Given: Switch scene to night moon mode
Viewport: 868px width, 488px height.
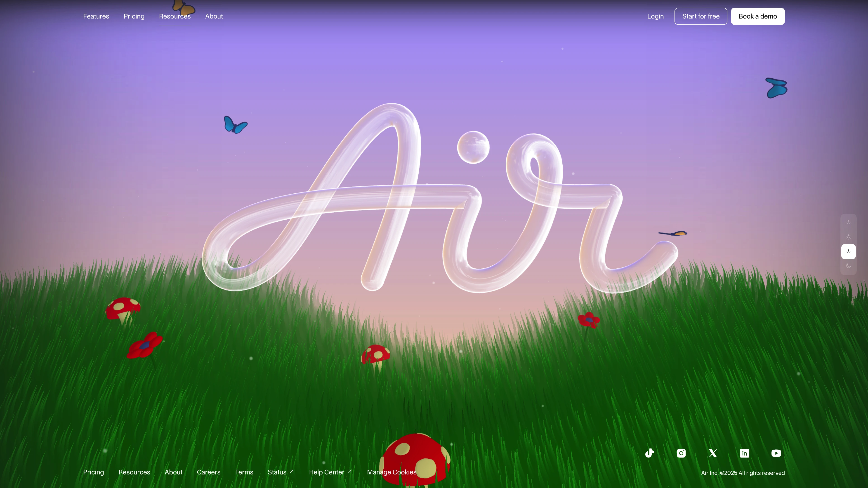Looking at the screenshot, I should point(849,266).
